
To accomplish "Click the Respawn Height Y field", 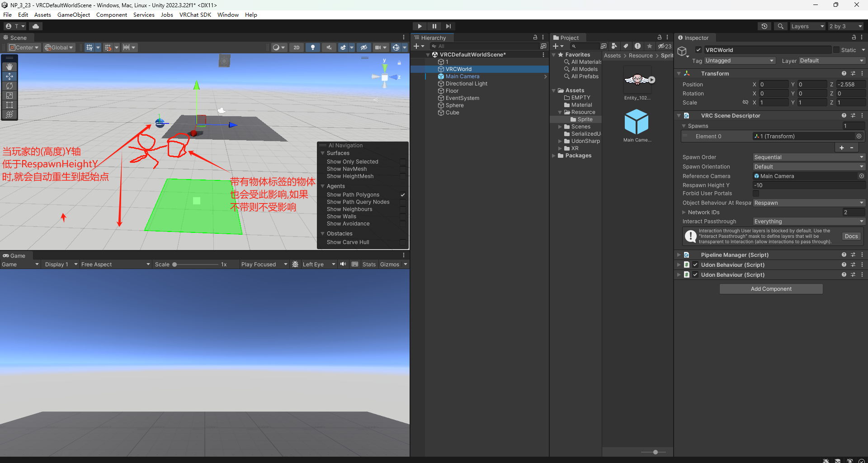I will [809, 185].
